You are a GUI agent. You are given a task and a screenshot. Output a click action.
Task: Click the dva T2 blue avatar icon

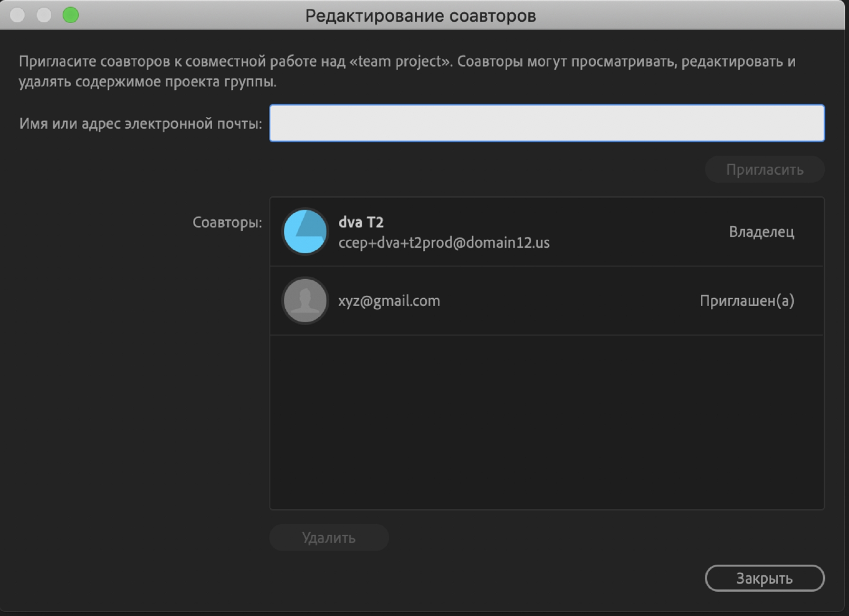305,232
